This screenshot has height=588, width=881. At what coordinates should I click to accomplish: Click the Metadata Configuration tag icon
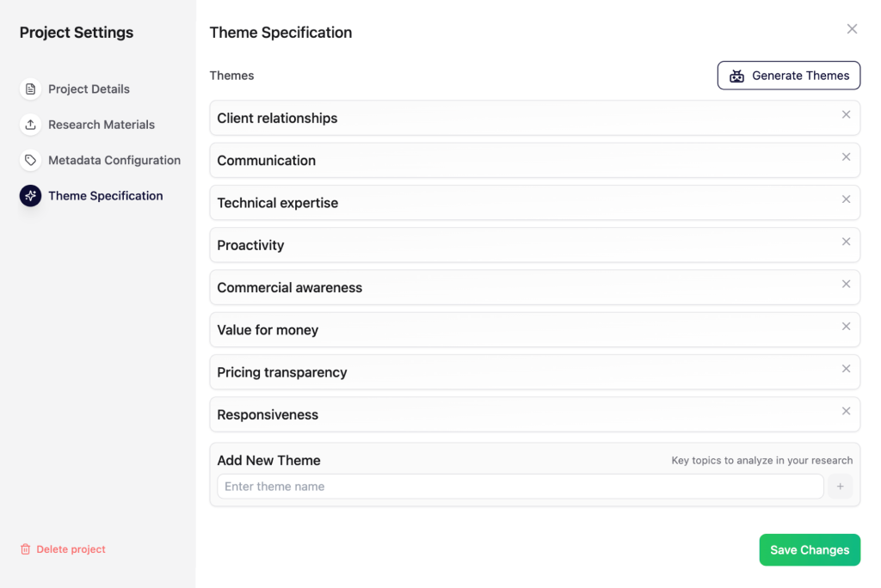click(x=31, y=160)
